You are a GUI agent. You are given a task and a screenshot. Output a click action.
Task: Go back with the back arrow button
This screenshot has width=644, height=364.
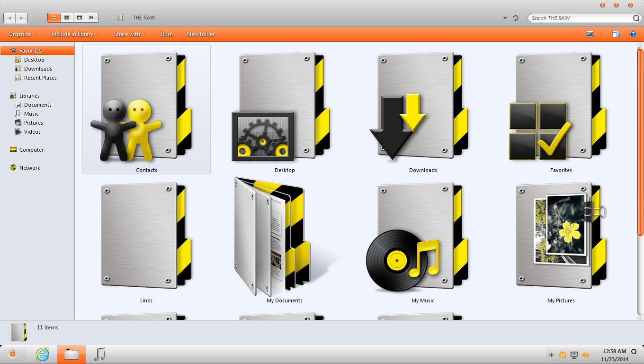(x=9, y=18)
